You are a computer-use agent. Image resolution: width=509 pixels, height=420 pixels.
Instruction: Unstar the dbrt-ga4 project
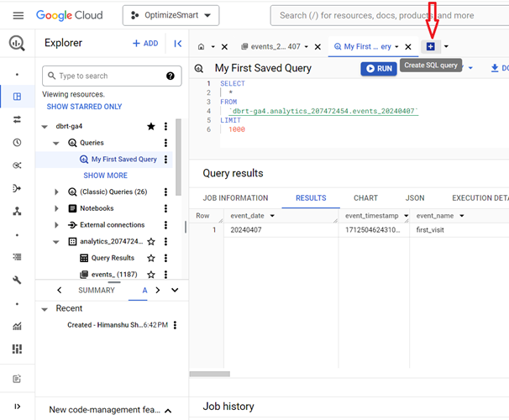pyautogui.click(x=151, y=126)
